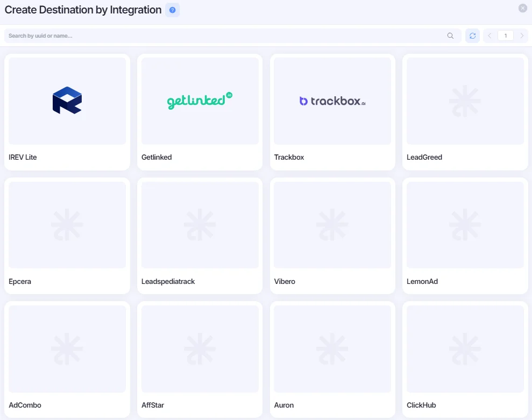532x420 pixels.
Task: Click the Vibero label
Action: click(x=285, y=281)
